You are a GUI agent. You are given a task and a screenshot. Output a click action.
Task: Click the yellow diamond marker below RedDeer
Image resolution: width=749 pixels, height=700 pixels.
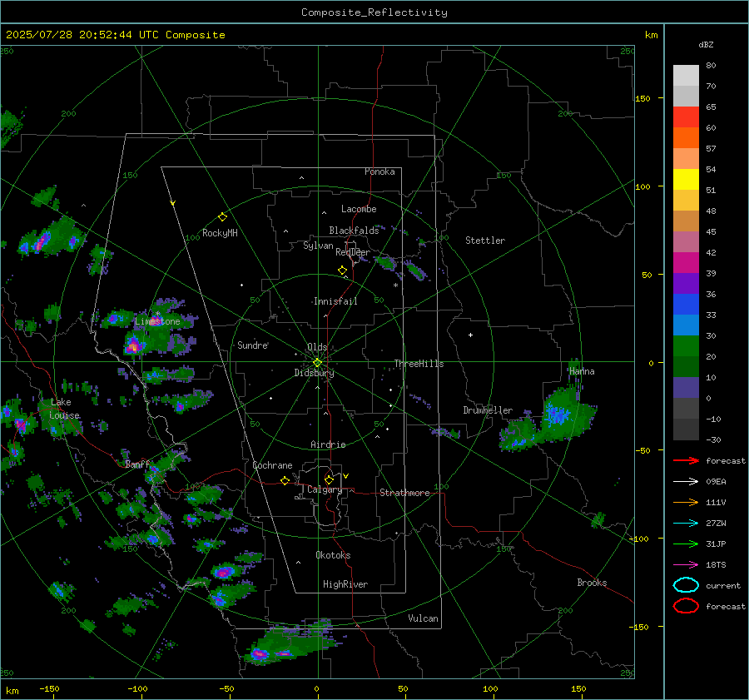342,270
